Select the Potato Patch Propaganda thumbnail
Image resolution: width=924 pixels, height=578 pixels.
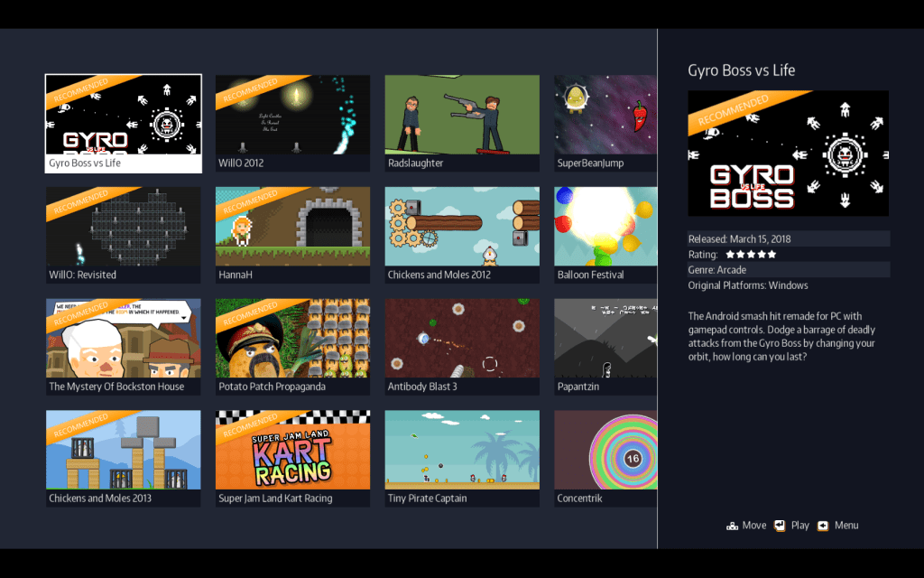[292, 347]
